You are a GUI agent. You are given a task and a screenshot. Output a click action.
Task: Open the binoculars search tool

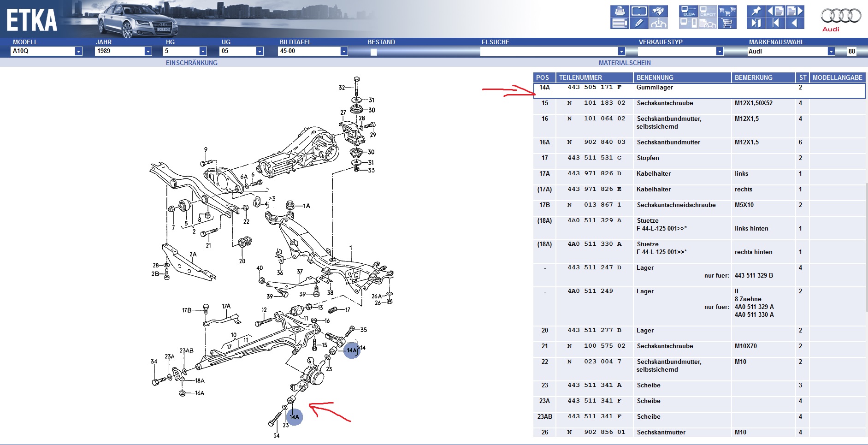[x=658, y=11]
